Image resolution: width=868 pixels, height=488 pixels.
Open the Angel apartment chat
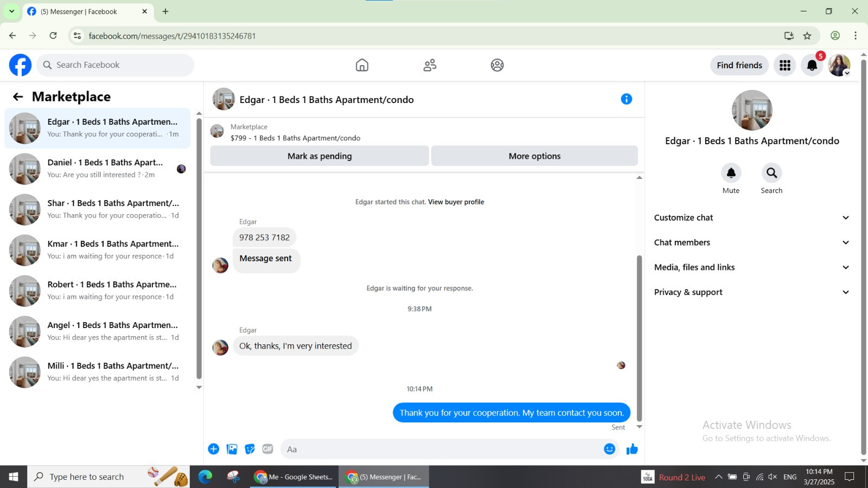98,331
